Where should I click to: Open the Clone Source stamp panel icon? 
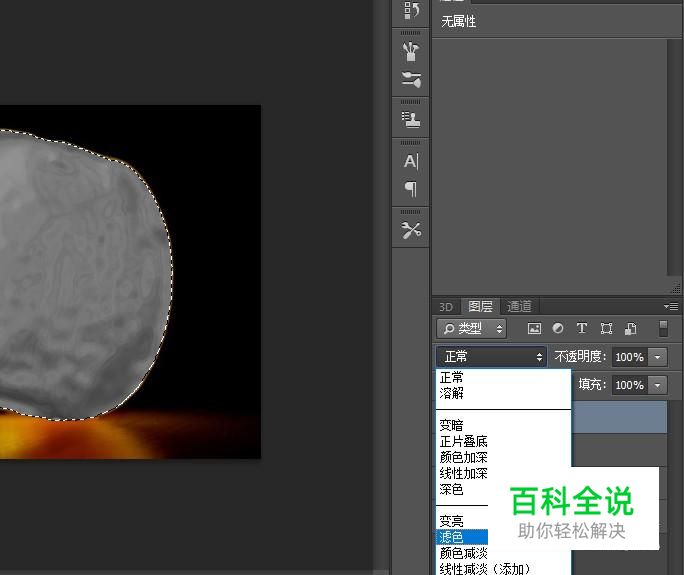pos(411,119)
